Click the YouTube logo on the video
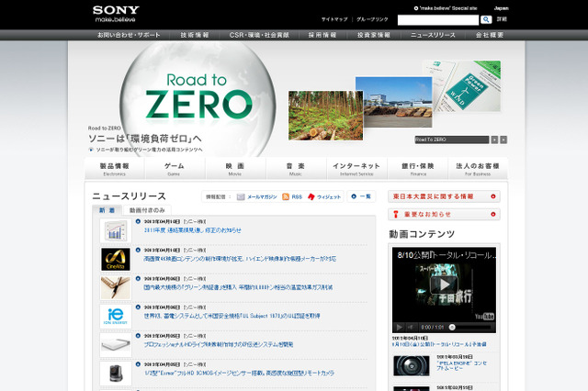The image size is (588, 391). [484, 317]
